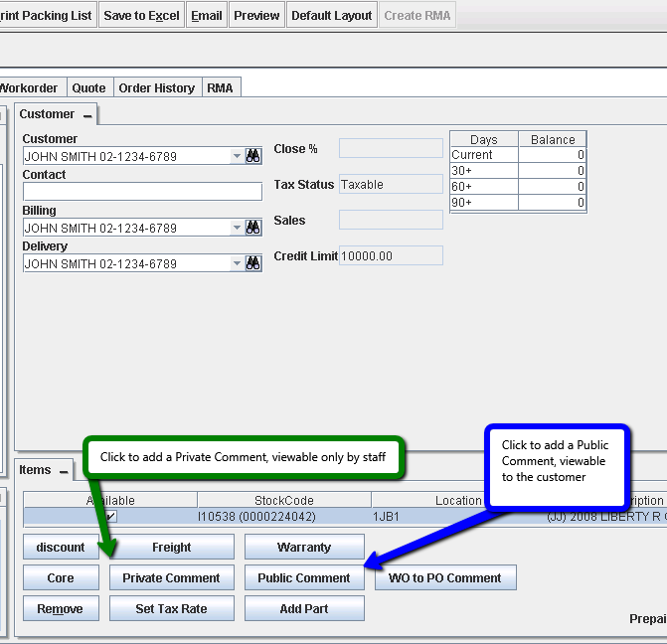
Task: Click the StockCode column header
Action: (283, 500)
